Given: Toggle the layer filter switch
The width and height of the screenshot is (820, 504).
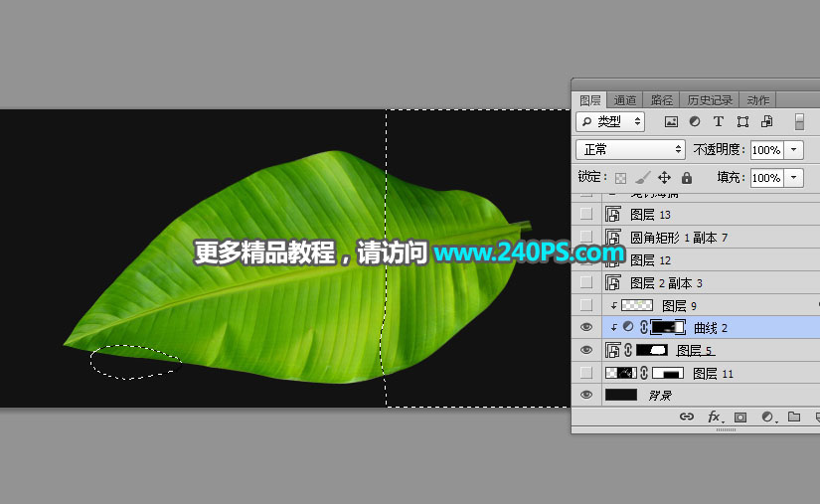Looking at the screenshot, I should pos(799,122).
